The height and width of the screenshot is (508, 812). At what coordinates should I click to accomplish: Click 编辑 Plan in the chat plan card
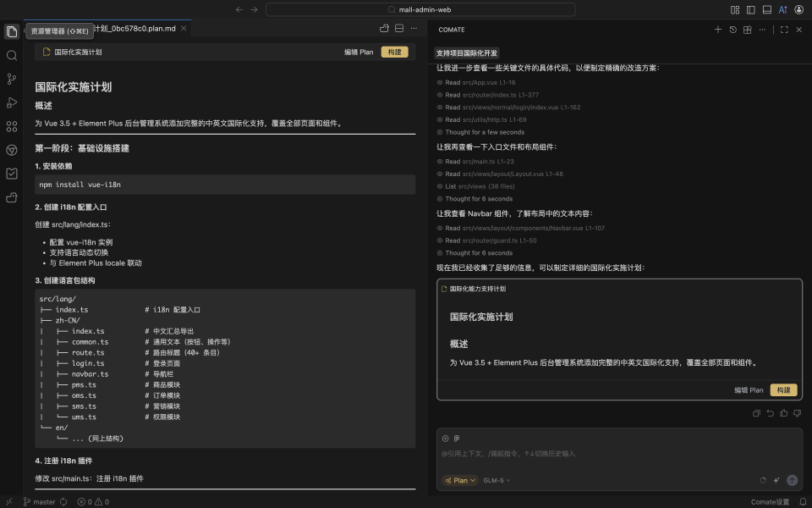click(x=749, y=389)
